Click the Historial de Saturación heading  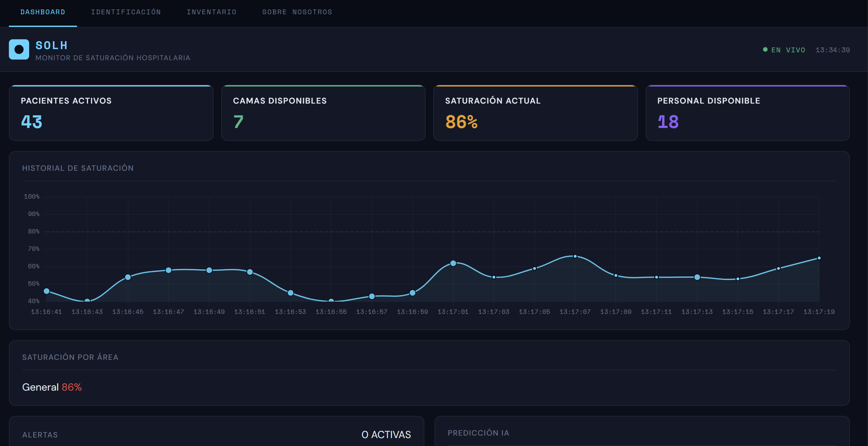coord(78,168)
